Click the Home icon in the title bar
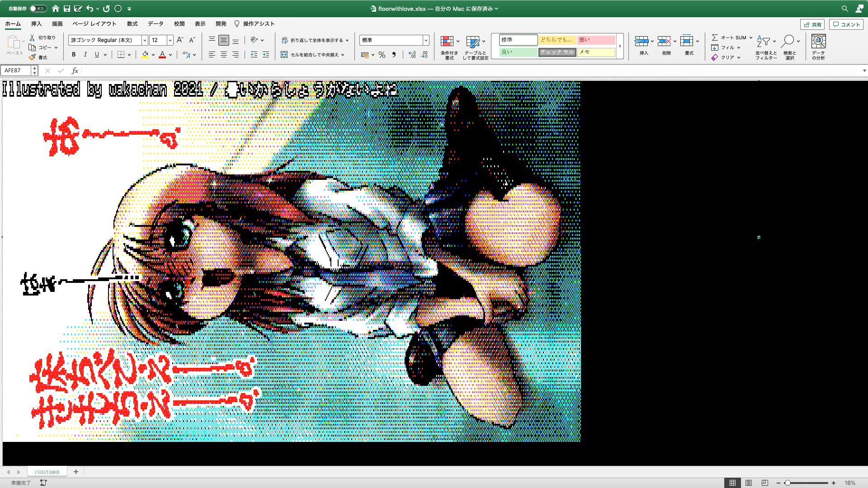868x488 pixels. tap(55, 9)
